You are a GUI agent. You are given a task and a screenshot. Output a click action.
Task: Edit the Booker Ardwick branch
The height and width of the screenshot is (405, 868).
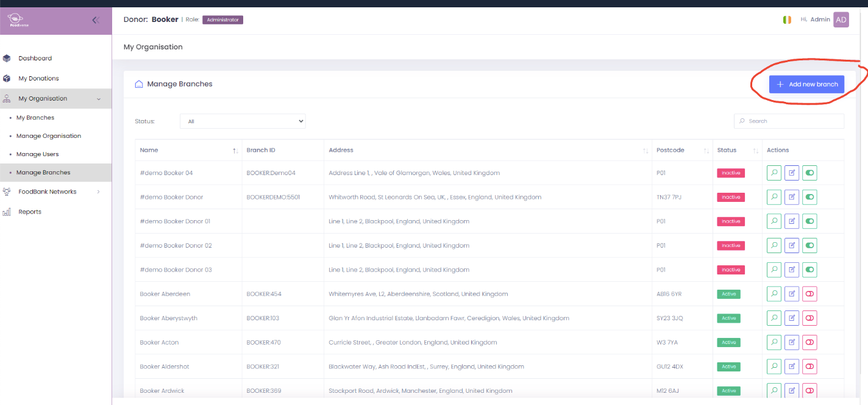pos(792,390)
